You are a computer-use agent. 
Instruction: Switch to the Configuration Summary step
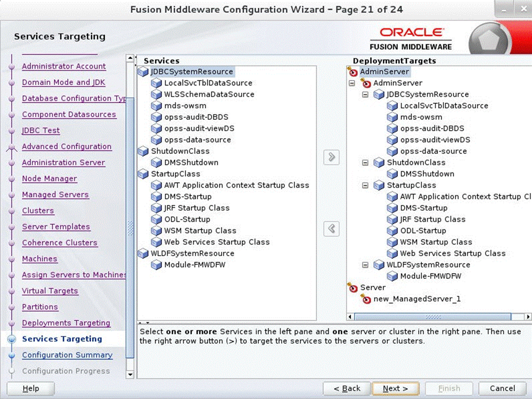point(67,355)
